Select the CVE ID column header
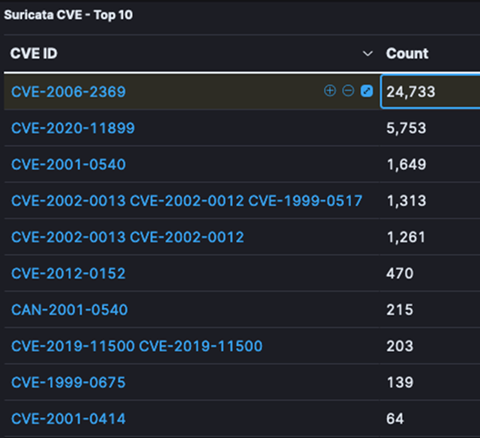Screen dimensions: 480x438 click(x=34, y=53)
